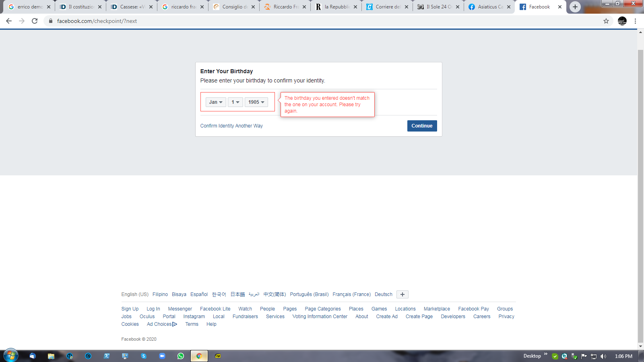Click the green checkmark tray icon
Viewport: 644px width, 362px height.
(x=555, y=356)
